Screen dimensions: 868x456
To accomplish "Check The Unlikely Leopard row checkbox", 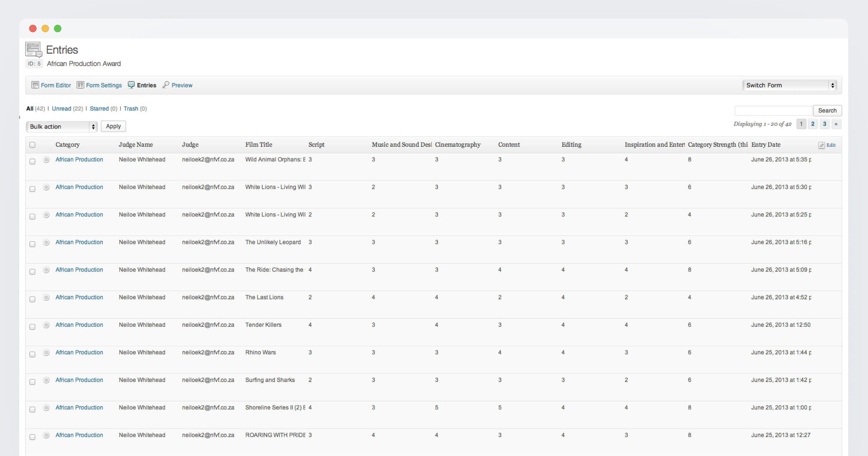I will click(x=32, y=244).
